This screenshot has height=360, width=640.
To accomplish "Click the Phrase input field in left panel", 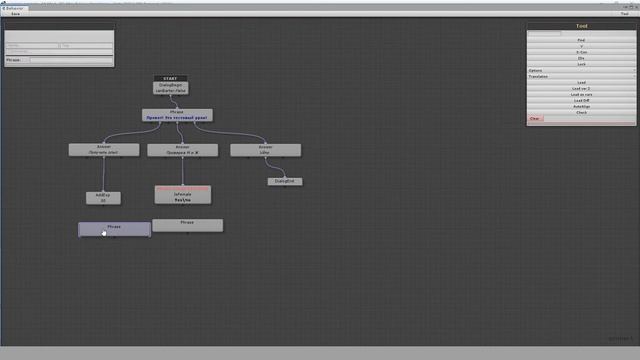I will click(71, 60).
